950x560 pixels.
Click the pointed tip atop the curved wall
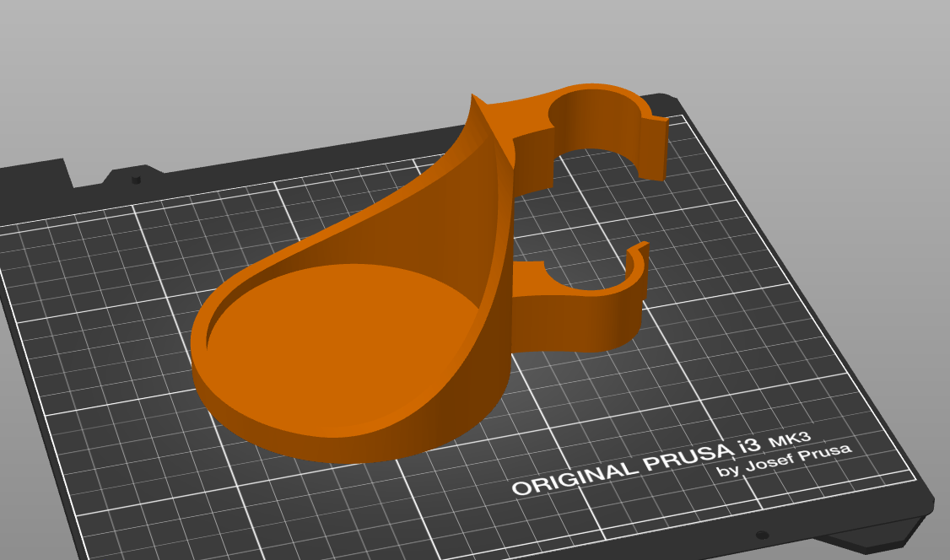point(471,99)
